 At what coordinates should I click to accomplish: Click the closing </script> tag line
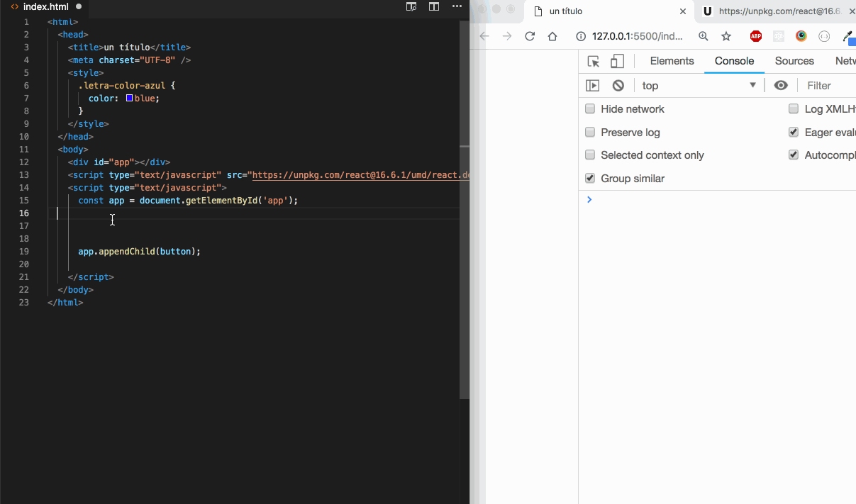tap(91, 277)
